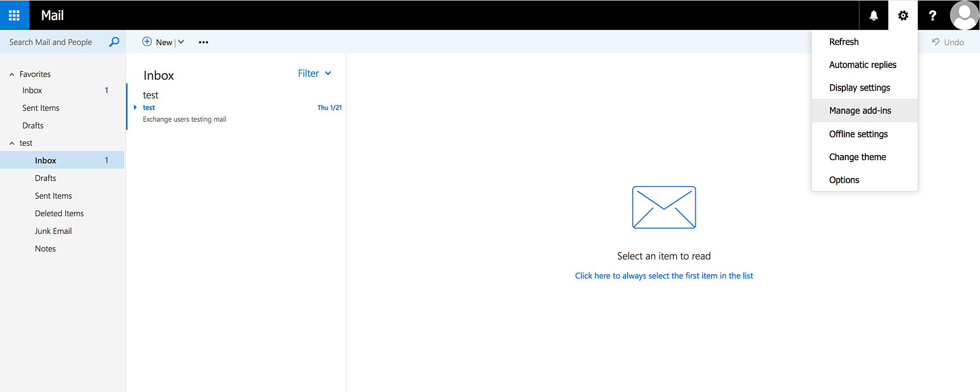Open the New dropdown arrow
The image size is (980, 392).
coord(181,42)
